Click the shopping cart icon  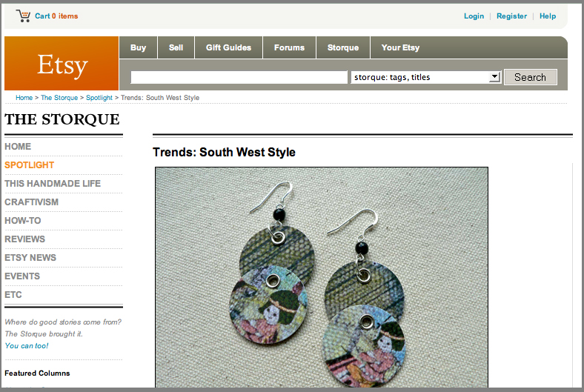point(23,16)
